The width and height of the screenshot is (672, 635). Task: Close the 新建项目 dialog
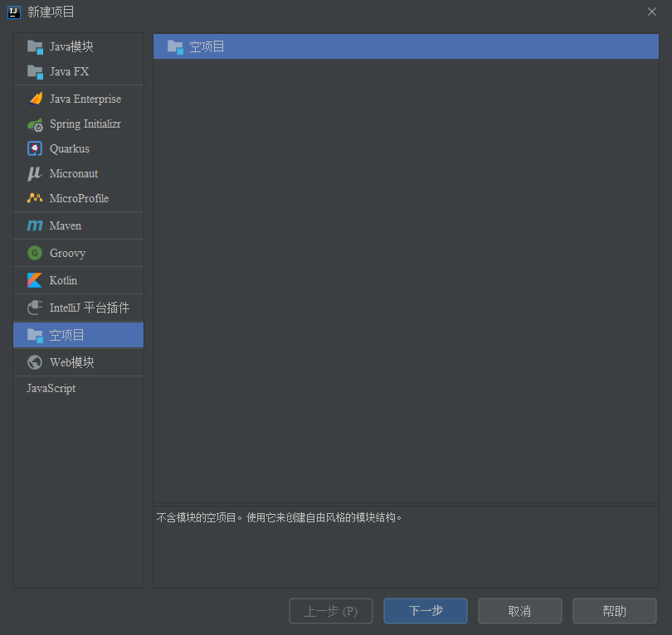(652, 12)
